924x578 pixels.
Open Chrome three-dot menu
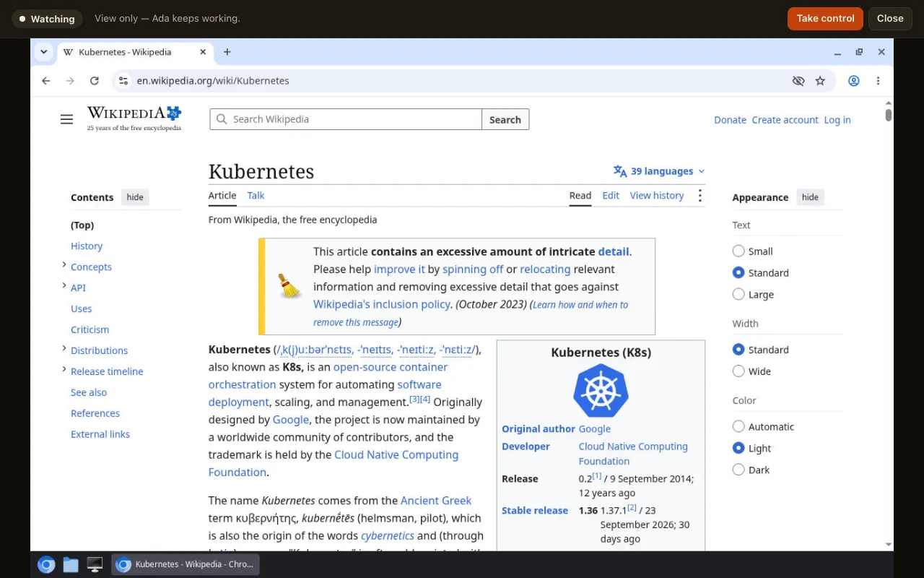tap(878, 81)
